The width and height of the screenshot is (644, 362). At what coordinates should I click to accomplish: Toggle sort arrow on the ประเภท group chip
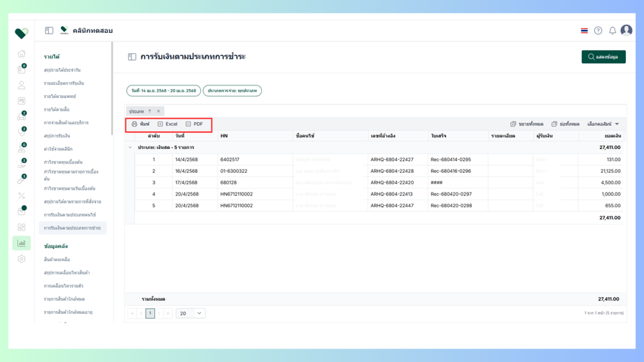pyautogui.click(x=149, y=111)
